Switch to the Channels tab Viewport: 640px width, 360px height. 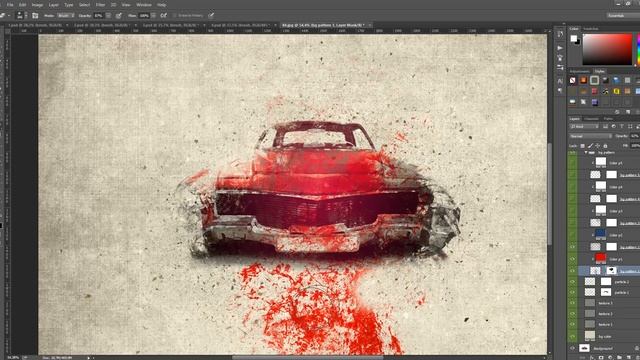(591, 119)
